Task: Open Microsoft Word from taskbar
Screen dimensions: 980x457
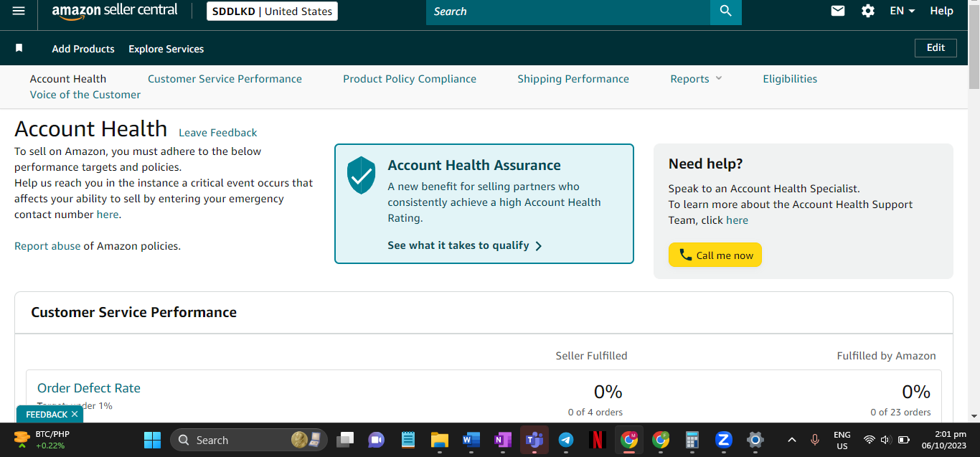Action: pos(471,440)
